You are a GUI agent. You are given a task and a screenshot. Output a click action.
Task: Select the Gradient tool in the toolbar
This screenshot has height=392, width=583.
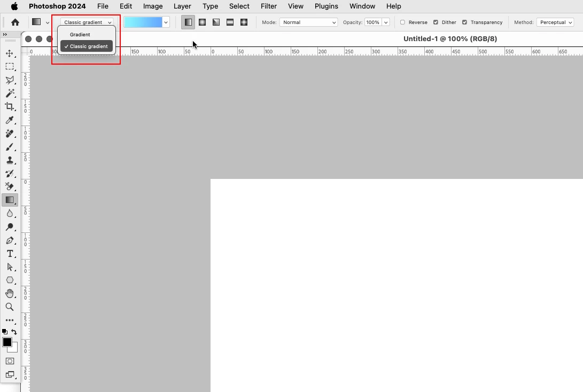10,200
